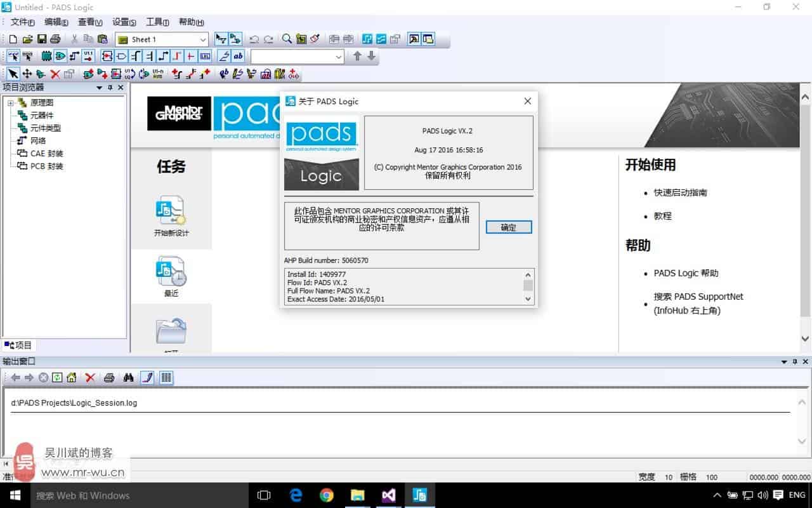Toggle the Select Anything filter icon
812x508 pixels.
[13, 56]
